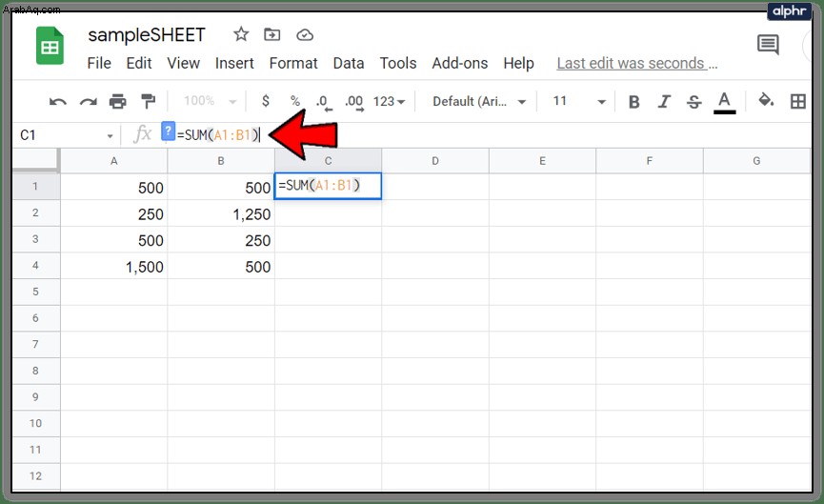Select column A header
The image size is (824, 504).
114,161
